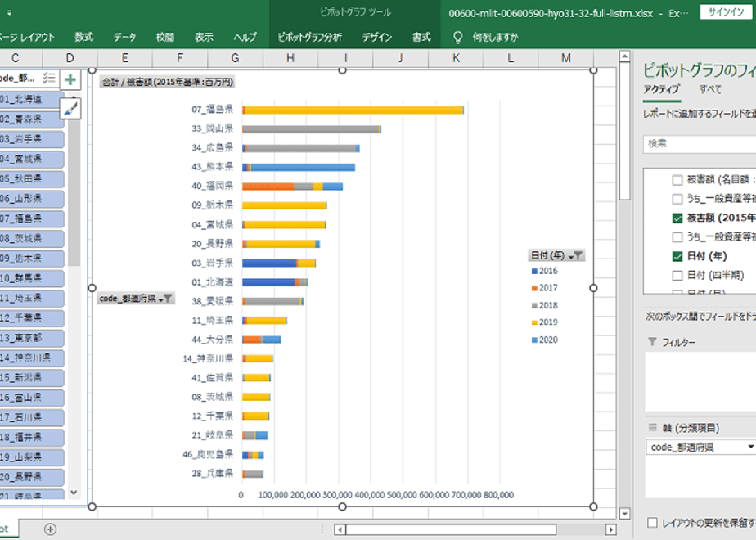Image resolution: width=756 pixels, height=540 pixels.
Task: Select 20_長野県 in the slicer
Action: (31, 477)
